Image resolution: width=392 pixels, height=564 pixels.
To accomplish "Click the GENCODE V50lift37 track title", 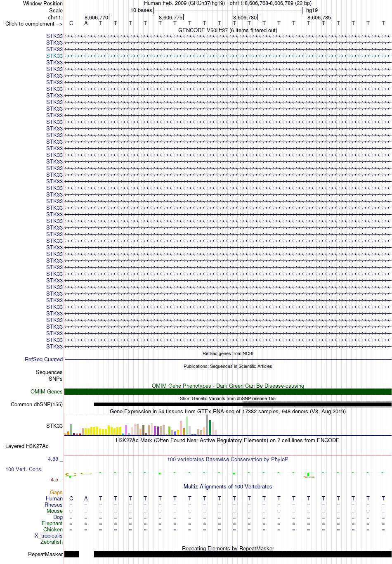I will [228, 30].
